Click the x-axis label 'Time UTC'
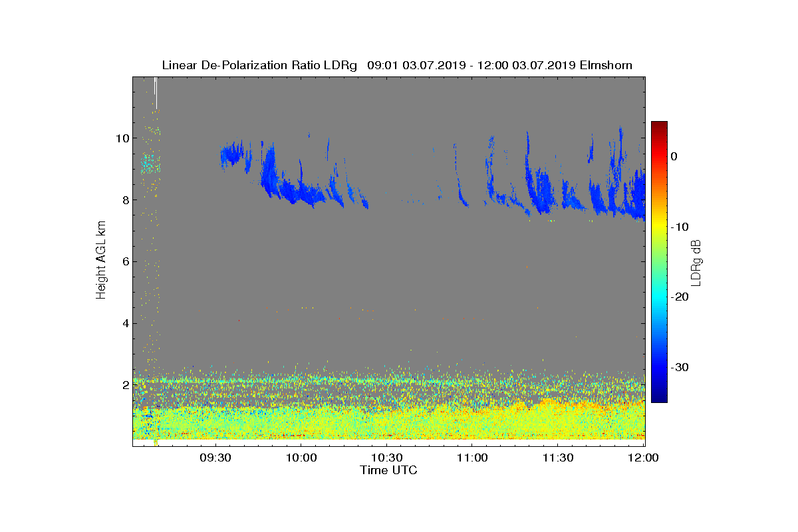The height and width of the screenshot is (532, 798). (x=389, y=470)
